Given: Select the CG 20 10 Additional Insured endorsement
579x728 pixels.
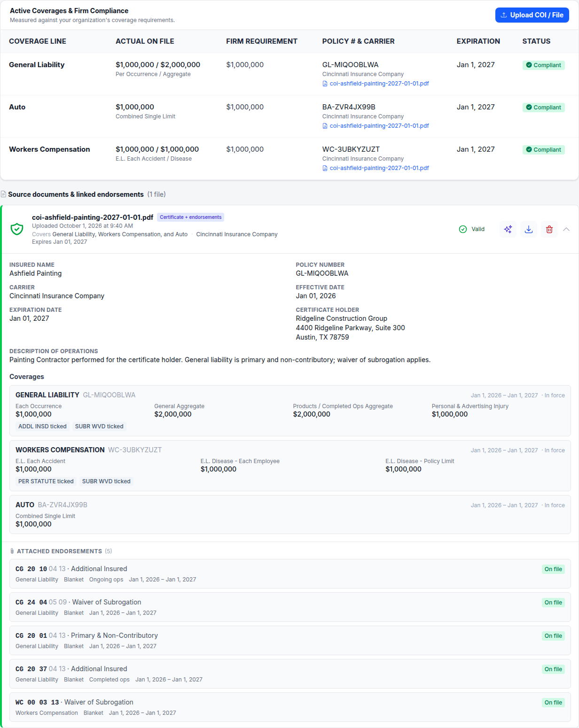Looking at the screenshot, I should pos(290,573).
